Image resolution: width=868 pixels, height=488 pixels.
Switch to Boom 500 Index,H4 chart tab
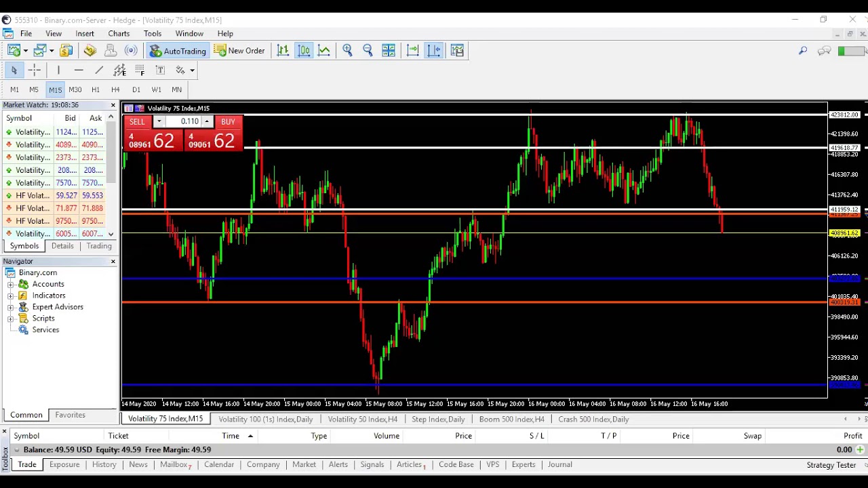512,419
